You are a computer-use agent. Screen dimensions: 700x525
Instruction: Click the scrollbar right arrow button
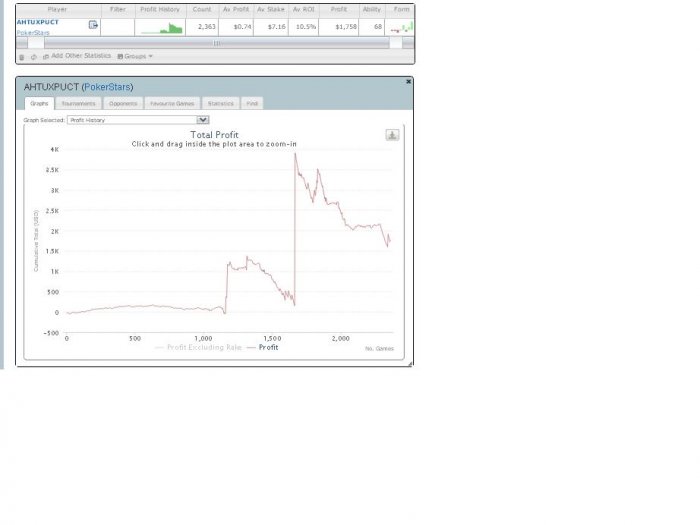[408, 43]
